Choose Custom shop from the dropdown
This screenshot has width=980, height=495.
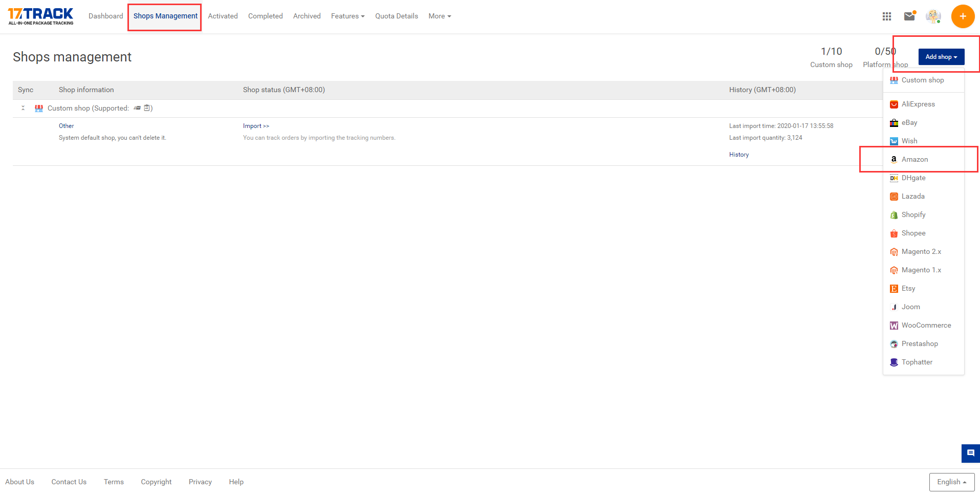[x=923, y=80]
